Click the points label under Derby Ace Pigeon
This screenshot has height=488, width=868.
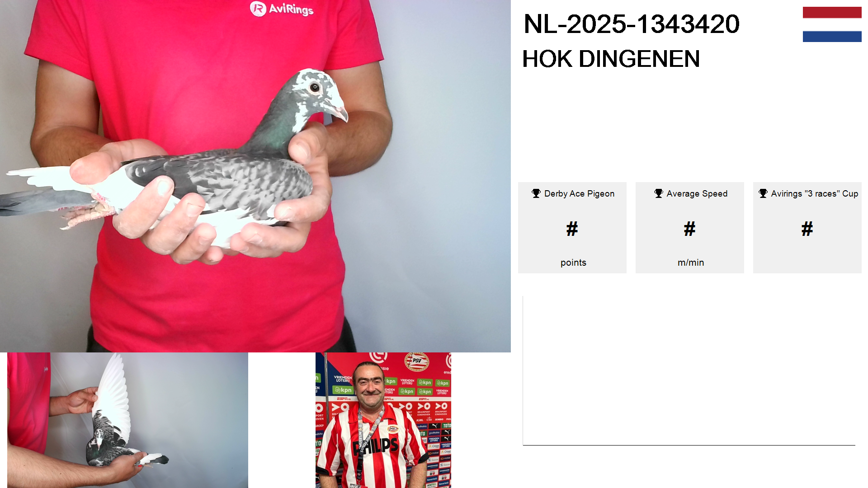(x=573, y=263)
